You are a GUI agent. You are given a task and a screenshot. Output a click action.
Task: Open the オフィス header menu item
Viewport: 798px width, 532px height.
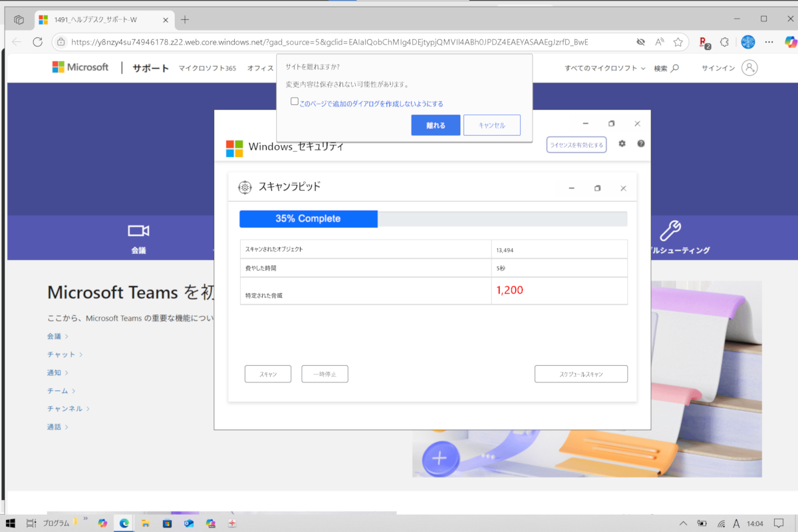261,68
